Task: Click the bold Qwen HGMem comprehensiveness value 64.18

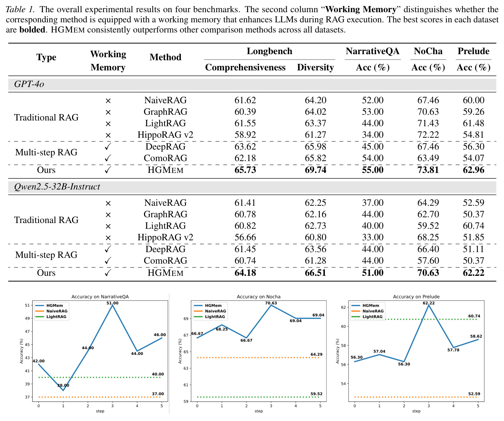Action: coord(245,273)
